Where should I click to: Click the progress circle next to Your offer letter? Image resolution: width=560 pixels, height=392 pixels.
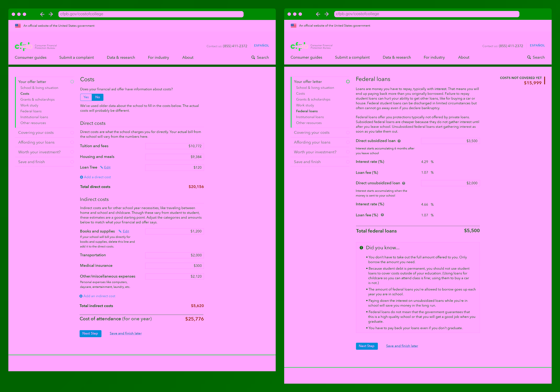[x=72, y=82]
